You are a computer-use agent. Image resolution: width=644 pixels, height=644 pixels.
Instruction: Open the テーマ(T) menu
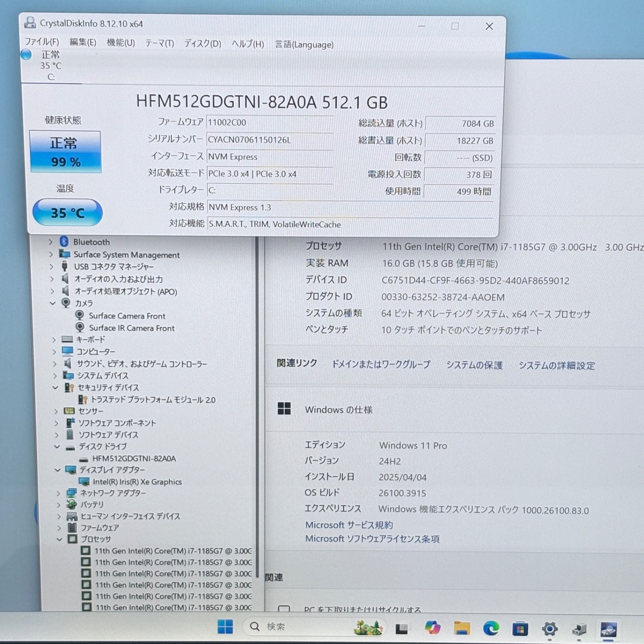pyautogui.click(x=159, y=43)
